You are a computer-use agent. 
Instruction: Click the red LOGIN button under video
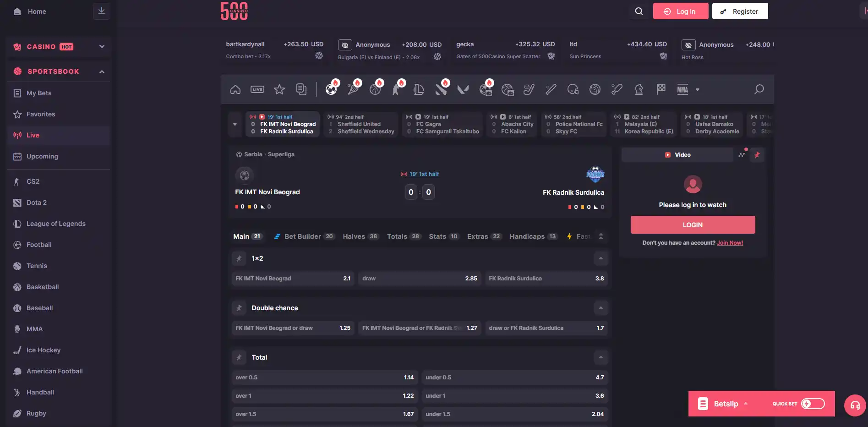tap(693, 225)
